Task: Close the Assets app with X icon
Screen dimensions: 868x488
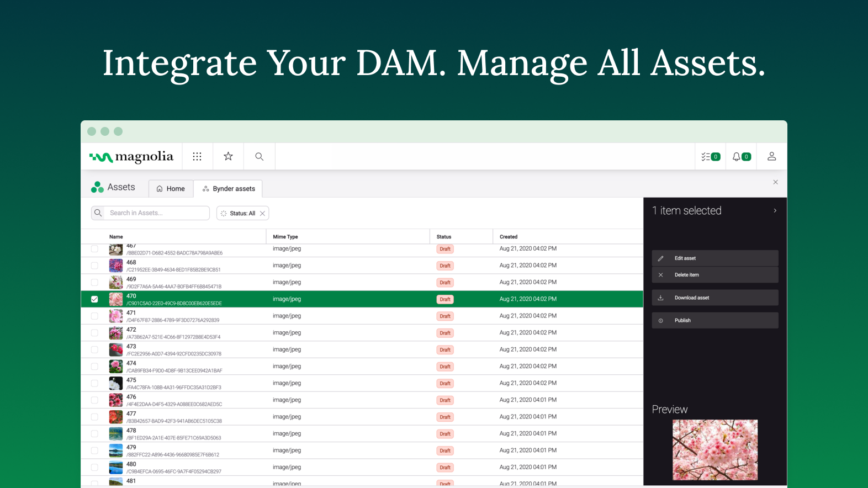Action: tap(775, 182)
